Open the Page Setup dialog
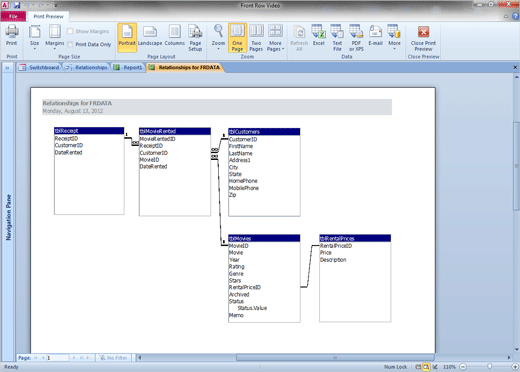The height and width of the screenshot is (372, 520). pos(195,38)
